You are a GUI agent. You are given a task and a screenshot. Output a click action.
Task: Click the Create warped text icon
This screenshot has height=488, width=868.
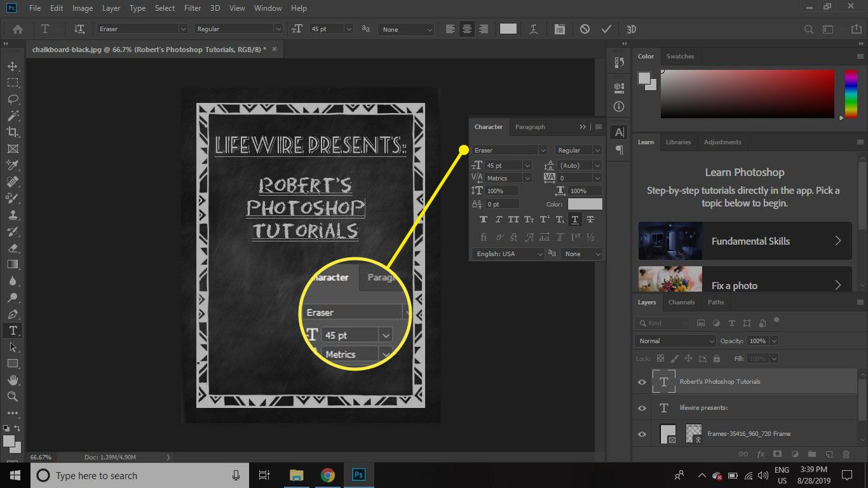click(x=534, y=29)
